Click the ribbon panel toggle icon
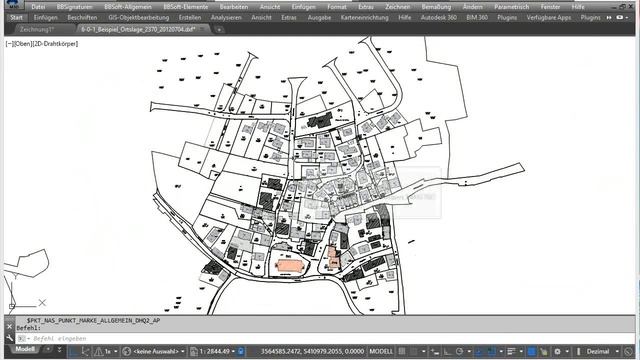The height and width of the screenshot is (360, 640). point(620,18)
